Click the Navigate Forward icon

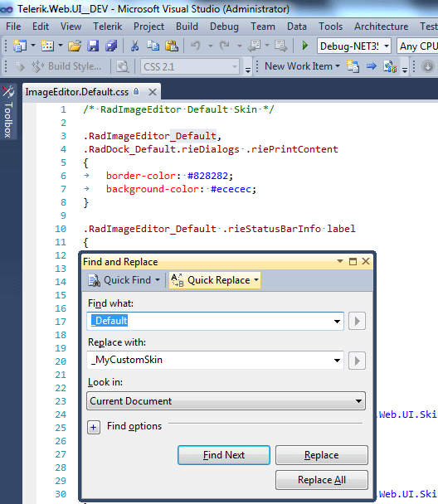point(281,46)
